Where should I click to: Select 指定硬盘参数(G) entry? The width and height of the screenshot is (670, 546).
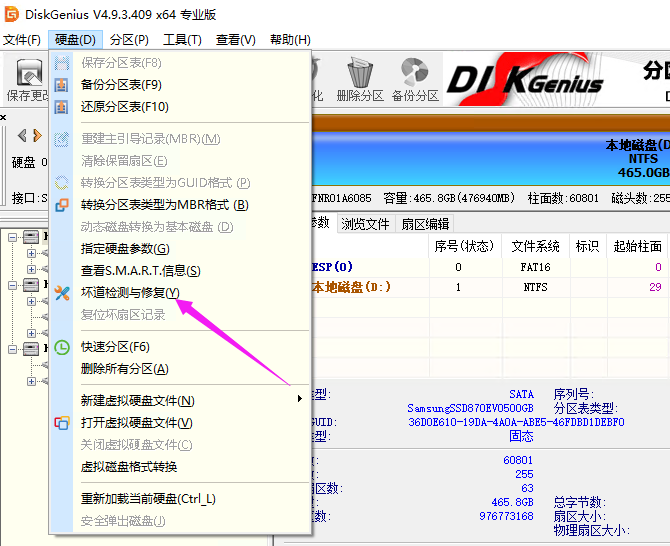(x=180, y=249)
